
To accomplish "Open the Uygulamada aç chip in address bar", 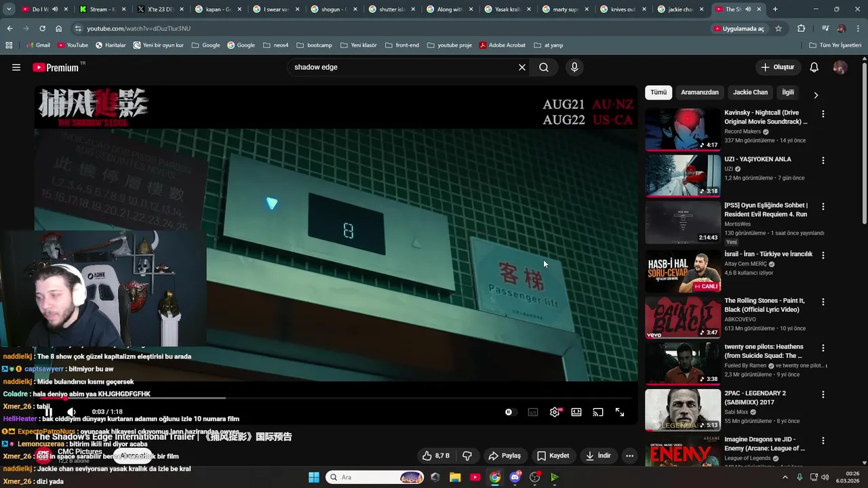I will coord(739,28).
